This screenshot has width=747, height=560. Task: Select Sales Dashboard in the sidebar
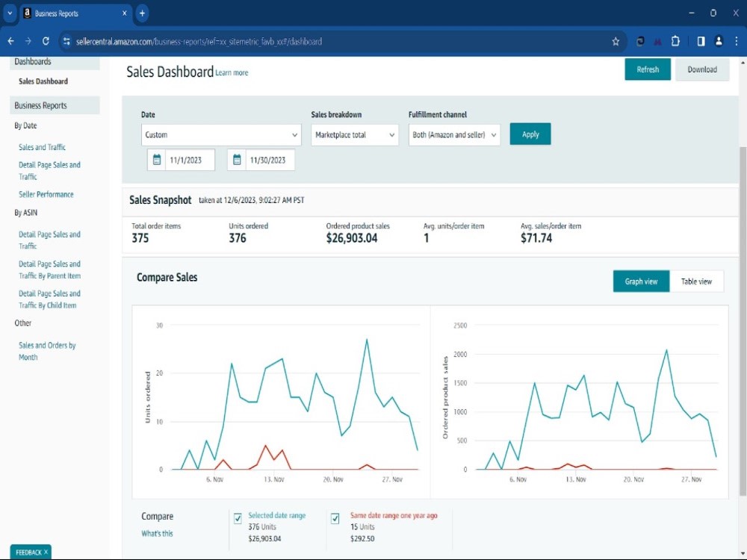tap(43, 81)
